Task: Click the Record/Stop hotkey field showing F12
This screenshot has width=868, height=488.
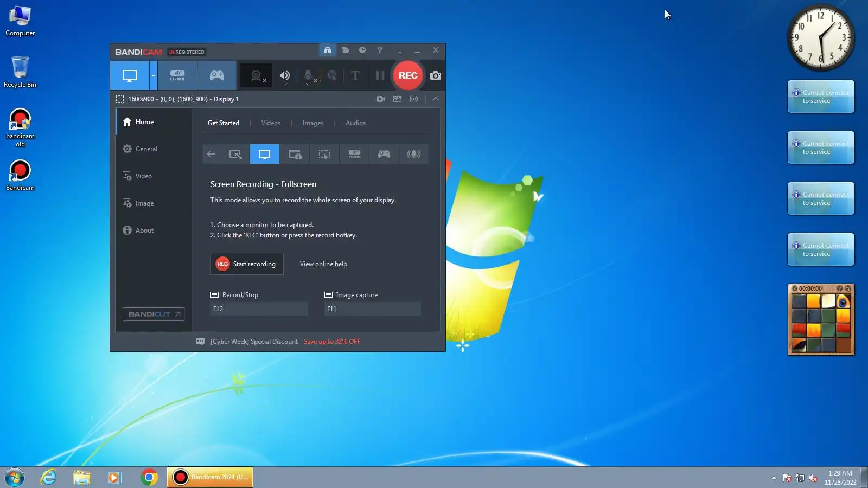Action: (259, 309)
